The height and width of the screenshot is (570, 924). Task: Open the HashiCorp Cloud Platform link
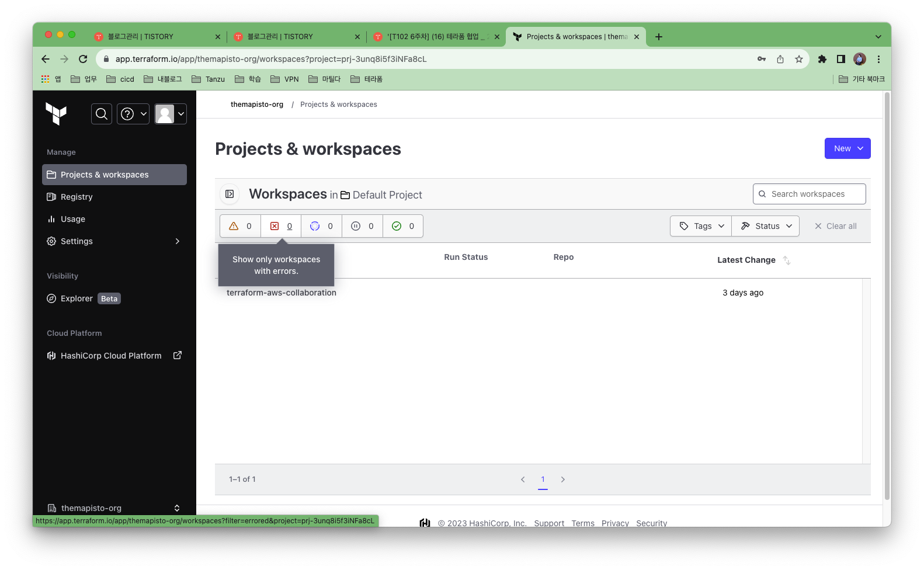pyautogui.click(x=114, y=356)
